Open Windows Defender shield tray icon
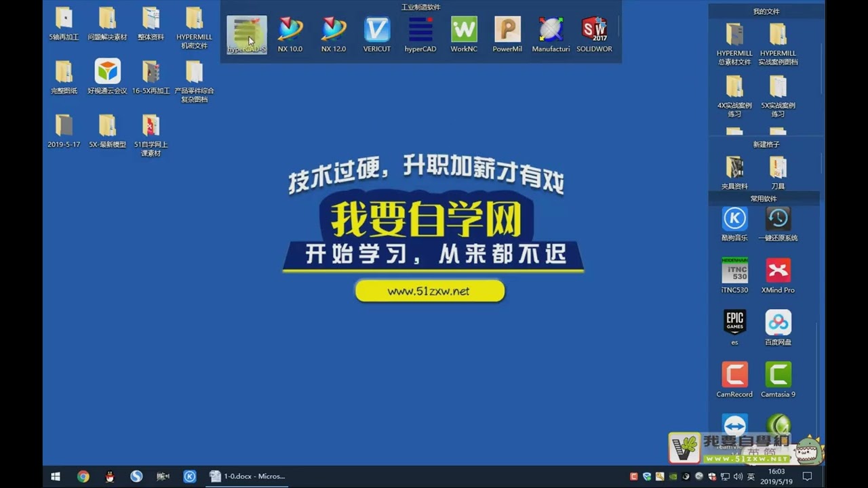Image resolution: width=868 pixels, height=488 pixels. coord(711,476)
